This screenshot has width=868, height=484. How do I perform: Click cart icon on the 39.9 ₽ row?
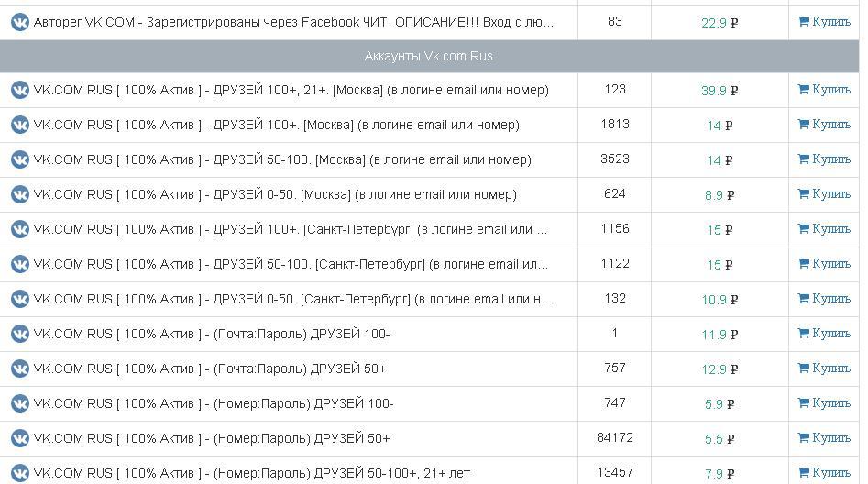coord(803,90)
